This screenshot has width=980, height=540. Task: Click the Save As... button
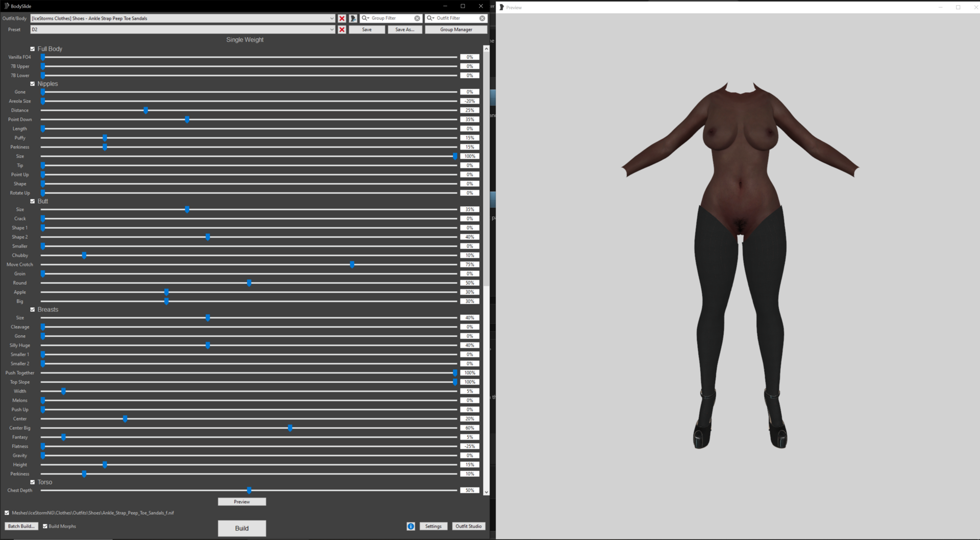[405, 30]
